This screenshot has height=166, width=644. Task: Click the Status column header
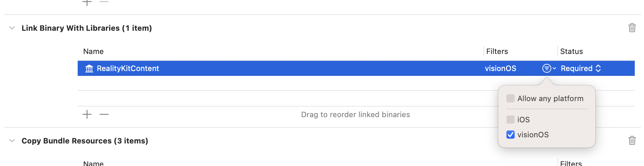571,51
